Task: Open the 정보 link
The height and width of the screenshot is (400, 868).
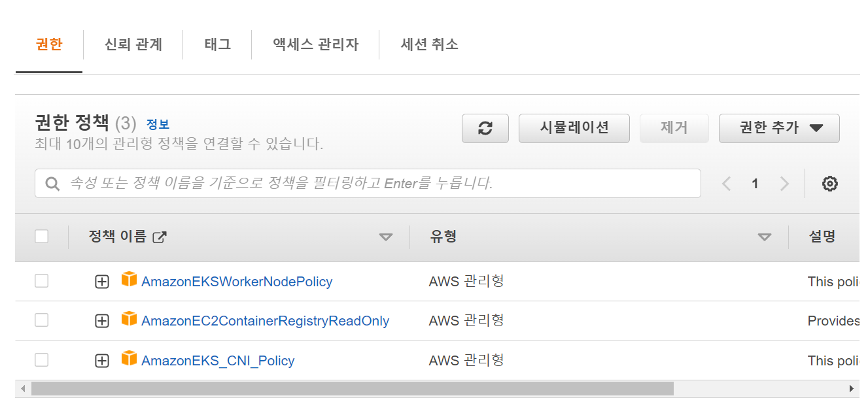Action: coord(158,124)
